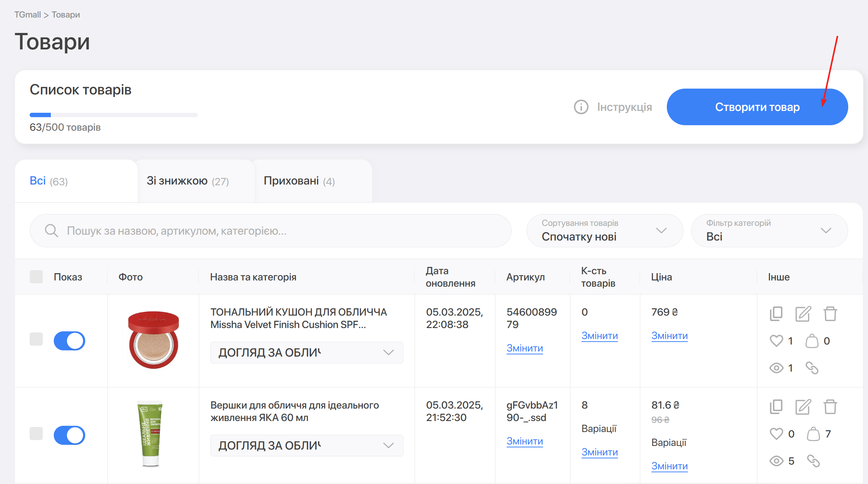Open the Сортування товарів dropdown
The image size is (868, 484).
pos(604,231)
